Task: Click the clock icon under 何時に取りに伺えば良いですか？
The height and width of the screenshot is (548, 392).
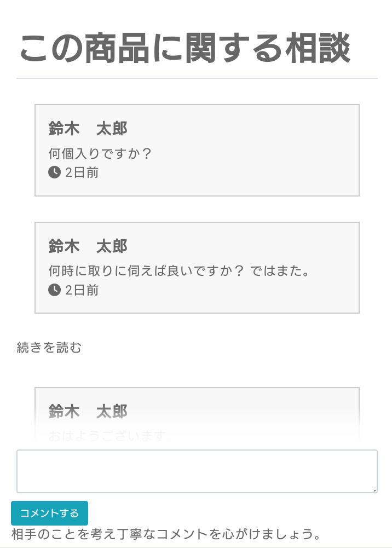Action: pos(54,290)
